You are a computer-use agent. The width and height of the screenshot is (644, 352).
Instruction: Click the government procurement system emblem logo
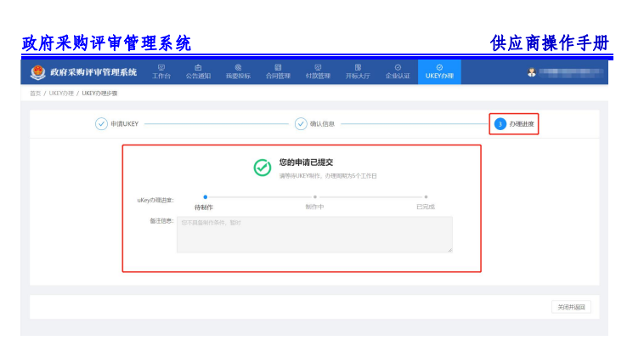[x=38, y=72]
